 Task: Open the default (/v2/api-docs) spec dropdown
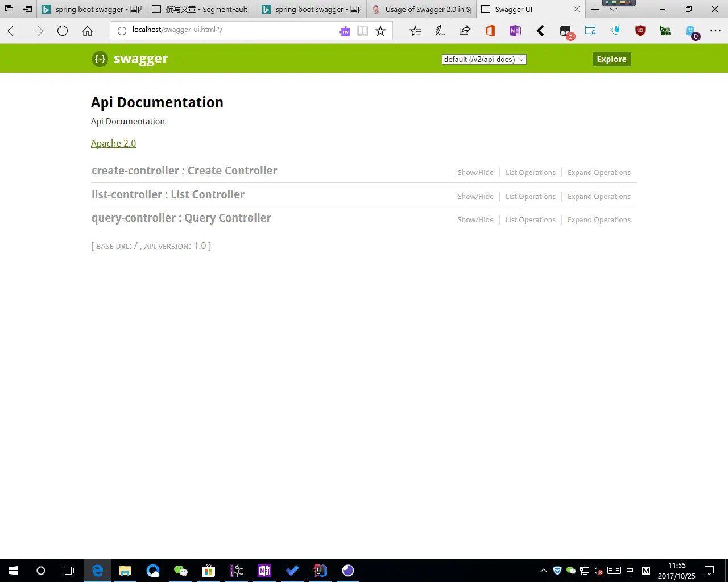(484, 59)
